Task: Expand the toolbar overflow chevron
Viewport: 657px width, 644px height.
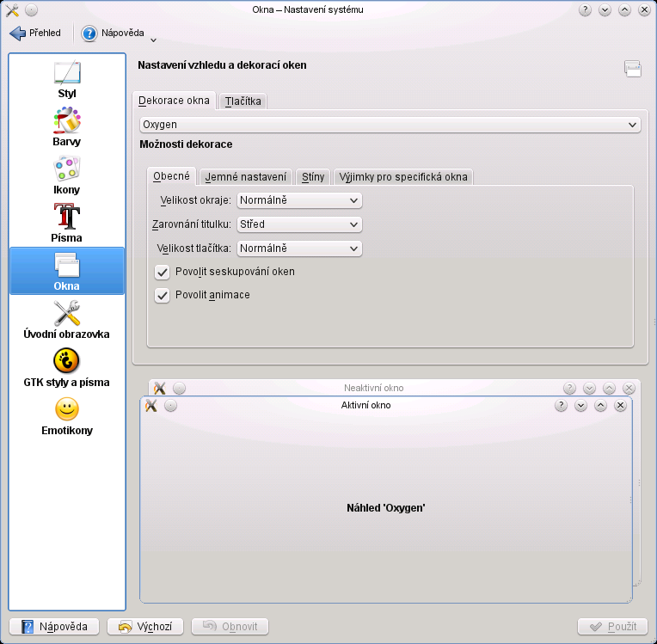Action: [x=153, y=40]
